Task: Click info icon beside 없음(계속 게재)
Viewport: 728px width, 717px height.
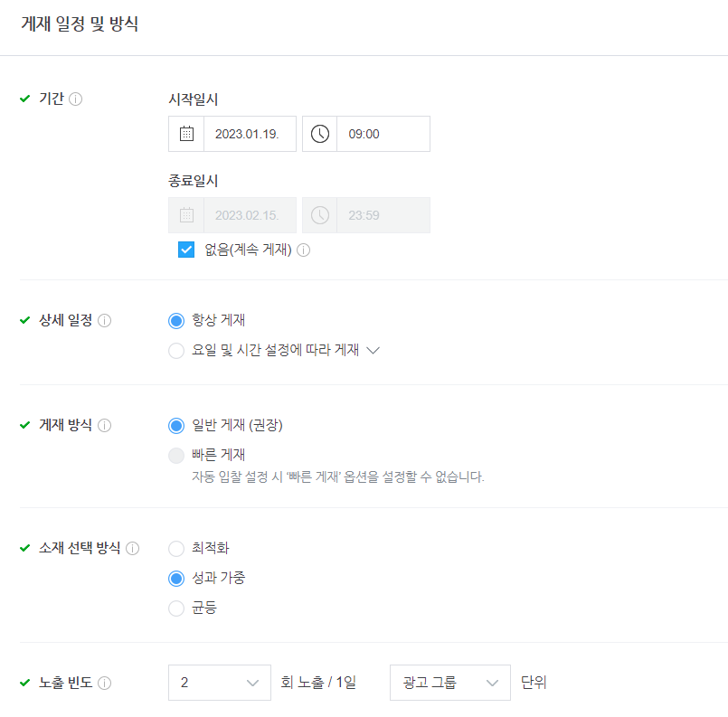Action: (303, 250)
